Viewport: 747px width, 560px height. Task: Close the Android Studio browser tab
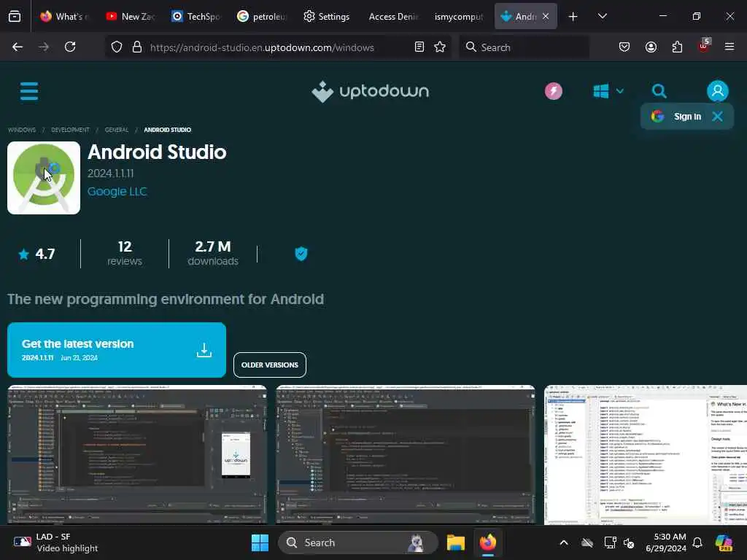546,16
